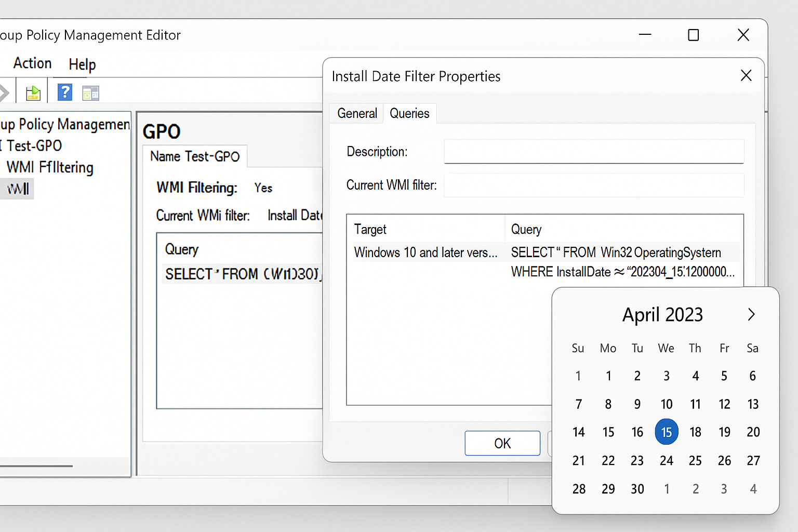Screen dimensions: 798x532
Task: Click OK to confirm the filter properties
Action: [x=502, y=443]
